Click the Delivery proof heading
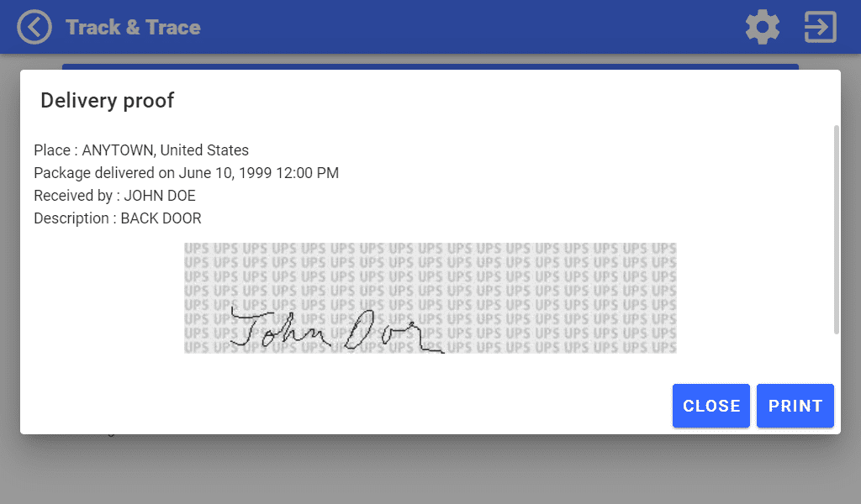This screenshot has width=861, height=504. 107,101
